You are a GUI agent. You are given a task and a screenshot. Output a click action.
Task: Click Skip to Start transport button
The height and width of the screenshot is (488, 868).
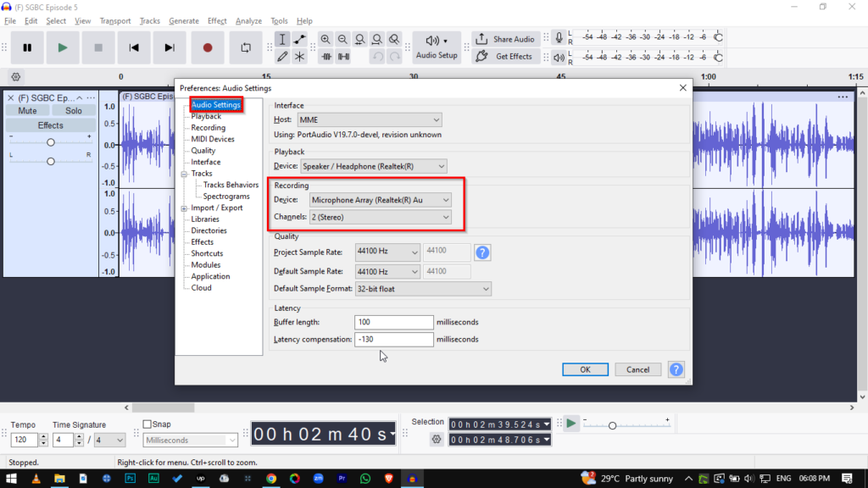[x=134, y=48]
